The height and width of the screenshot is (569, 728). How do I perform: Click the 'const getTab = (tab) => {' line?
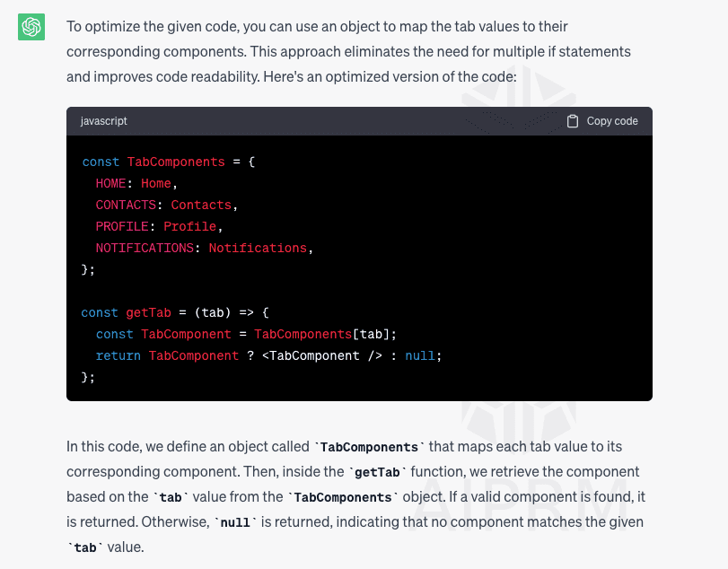pos(175,313)
